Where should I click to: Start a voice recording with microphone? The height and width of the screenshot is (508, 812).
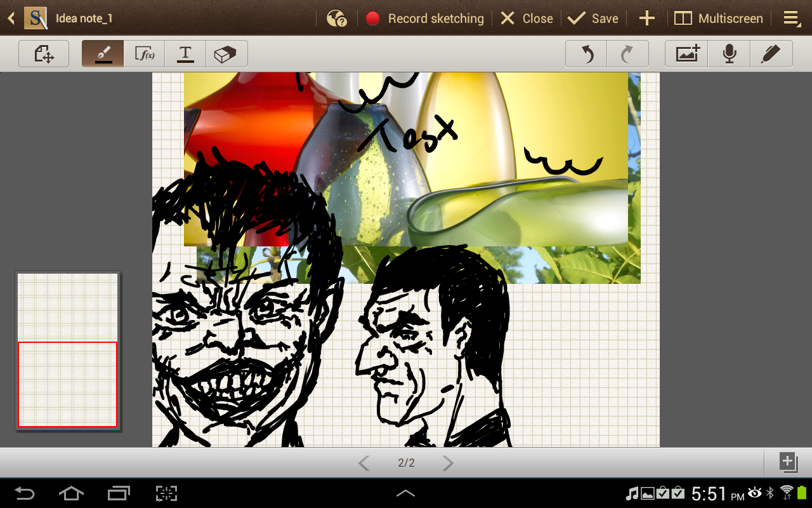tap(729, 54)
